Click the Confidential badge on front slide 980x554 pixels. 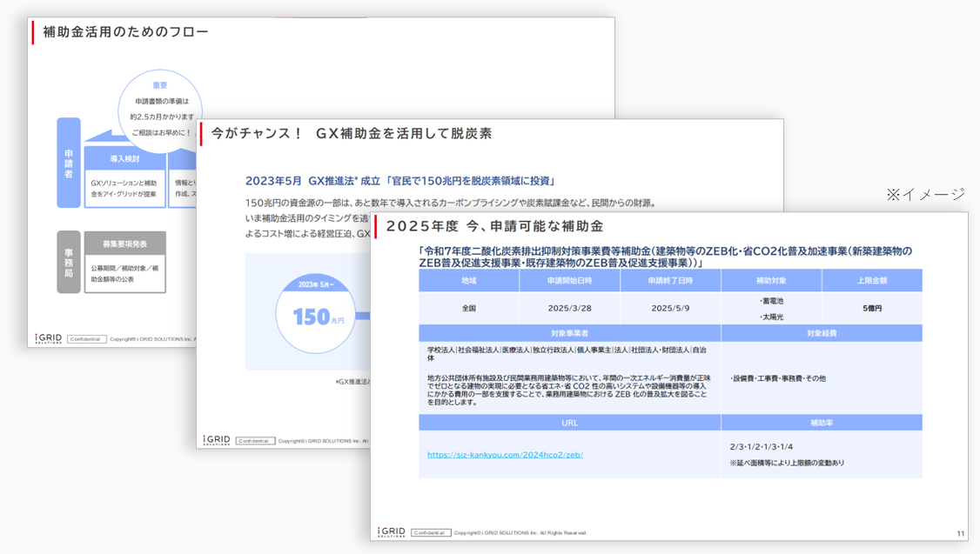point(430,532)
